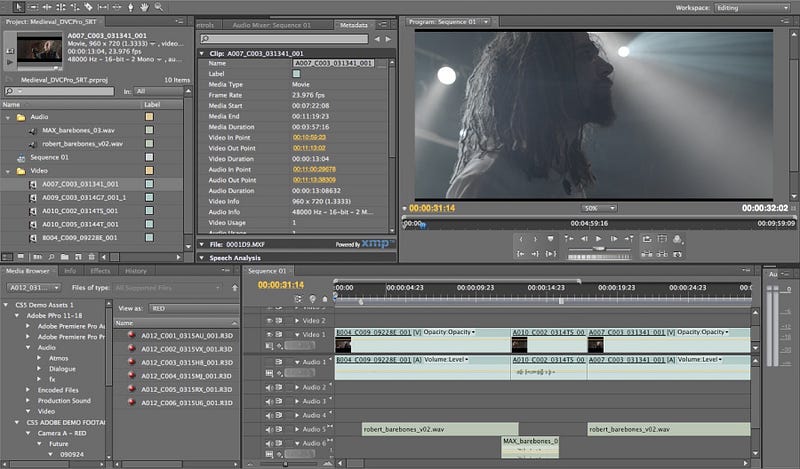Select the Slip tool
800x469 pixels.
point(103,7)
